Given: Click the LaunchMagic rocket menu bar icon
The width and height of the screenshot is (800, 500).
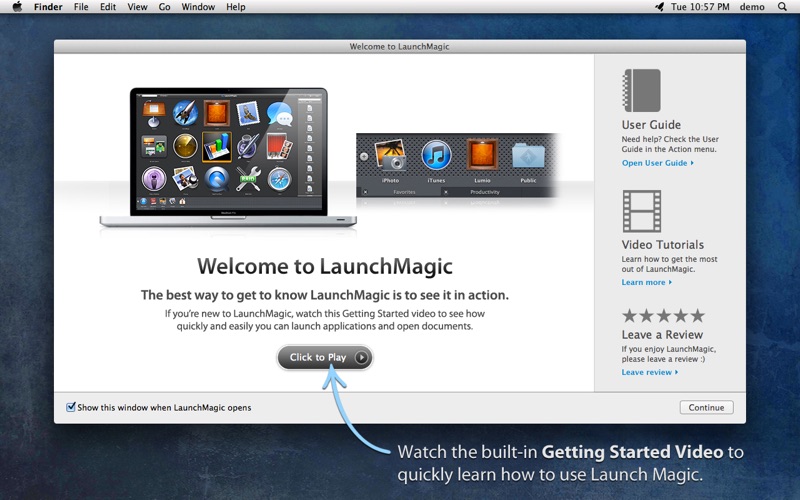Looking at the screenshot, I should (659, 7).
